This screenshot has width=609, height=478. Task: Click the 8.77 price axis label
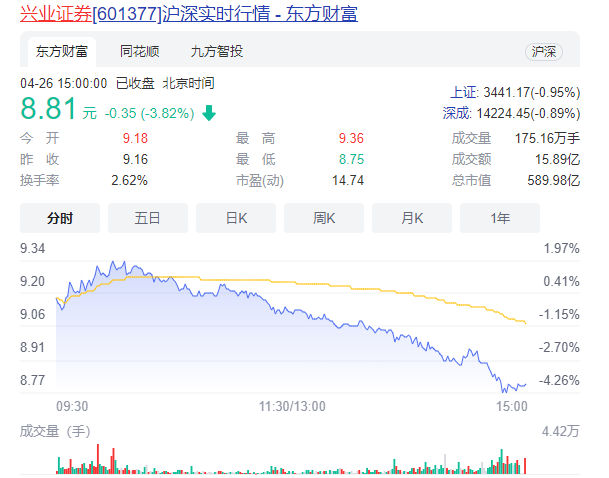click(33, 380)
